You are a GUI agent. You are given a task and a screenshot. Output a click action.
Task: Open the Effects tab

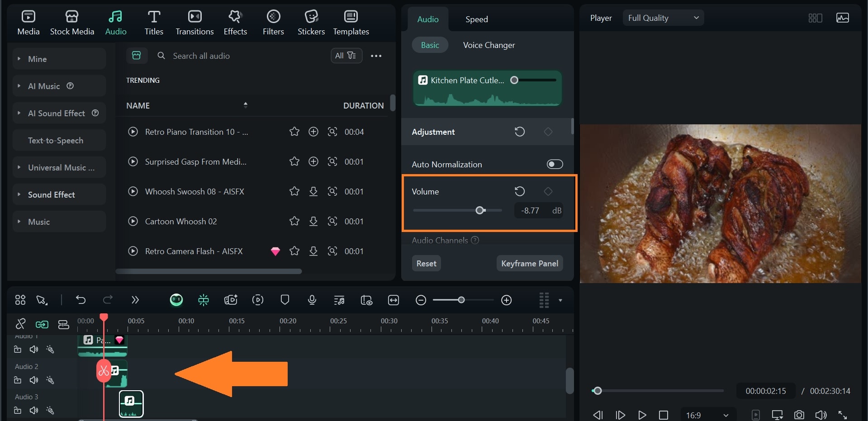point(235,23)
